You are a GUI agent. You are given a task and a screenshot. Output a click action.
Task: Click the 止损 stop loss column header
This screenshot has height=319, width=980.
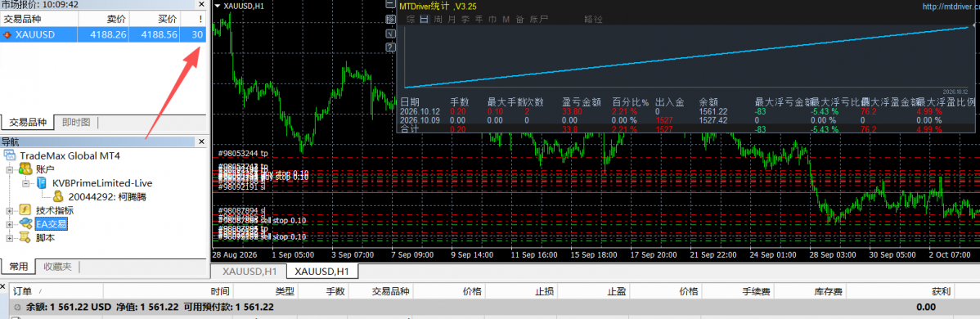[x=520, y=291]
